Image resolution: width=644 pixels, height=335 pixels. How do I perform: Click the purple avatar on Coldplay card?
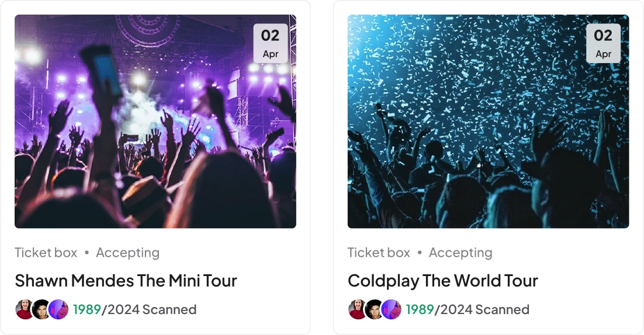click(392, 309)
